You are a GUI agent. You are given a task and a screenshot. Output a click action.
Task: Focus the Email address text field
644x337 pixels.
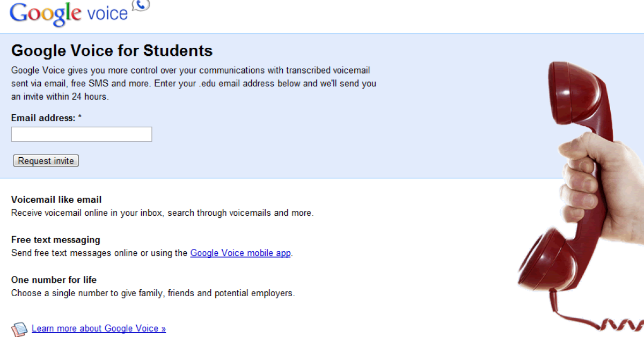pos(82,134)
